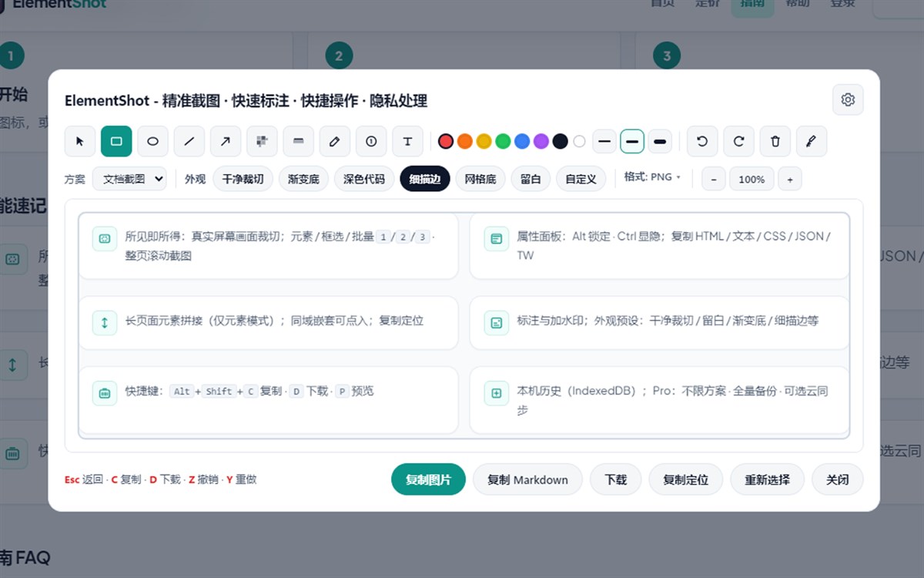Choose thin stroke width
This screenshot has width=924, height=578.
click(x=604, y=141)
